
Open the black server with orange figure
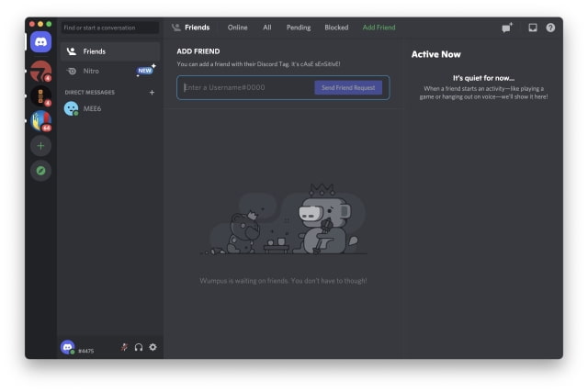(40, 95)
